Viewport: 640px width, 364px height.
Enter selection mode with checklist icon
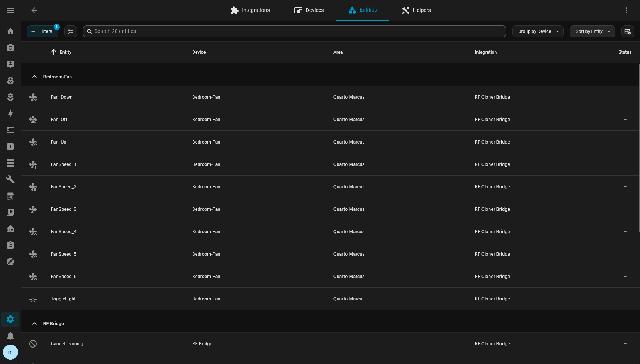pos(71,31)
